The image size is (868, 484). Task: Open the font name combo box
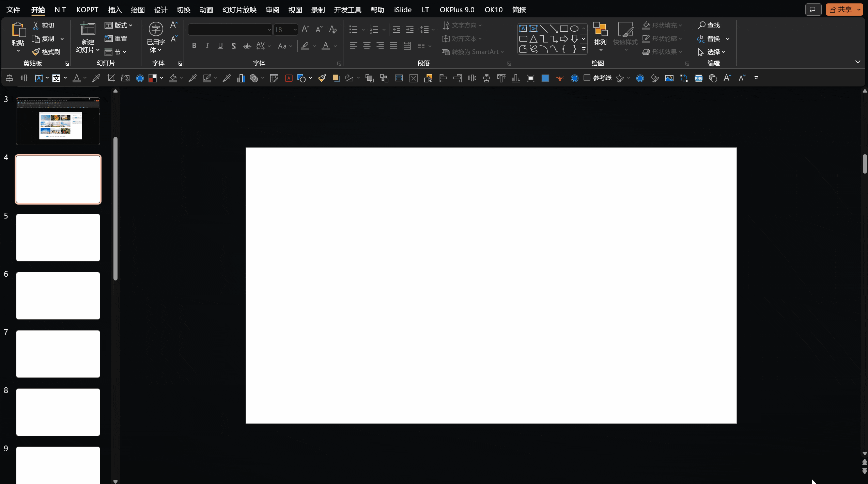(230, 30)
